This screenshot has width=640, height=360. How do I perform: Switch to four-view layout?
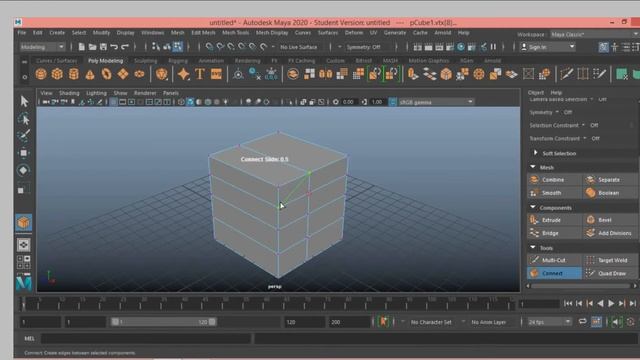23,262
